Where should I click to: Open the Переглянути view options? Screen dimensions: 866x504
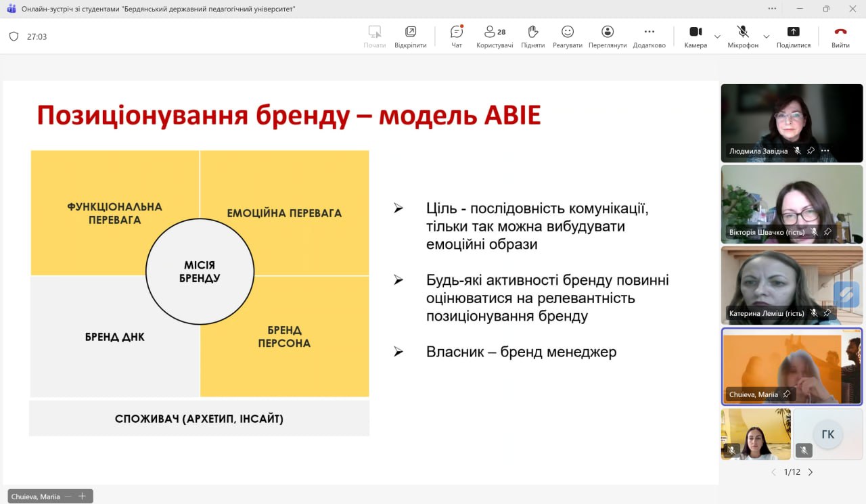[x=607, y=37]
